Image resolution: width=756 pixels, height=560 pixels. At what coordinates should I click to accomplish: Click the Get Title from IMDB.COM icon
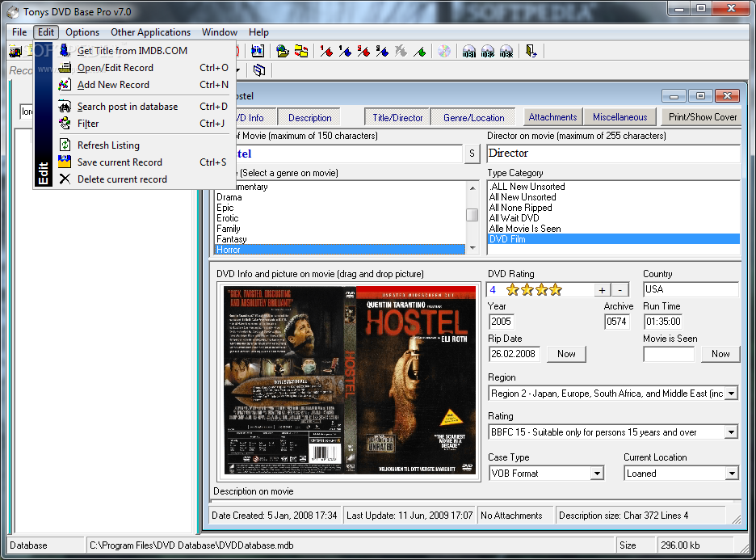[65, 50]
